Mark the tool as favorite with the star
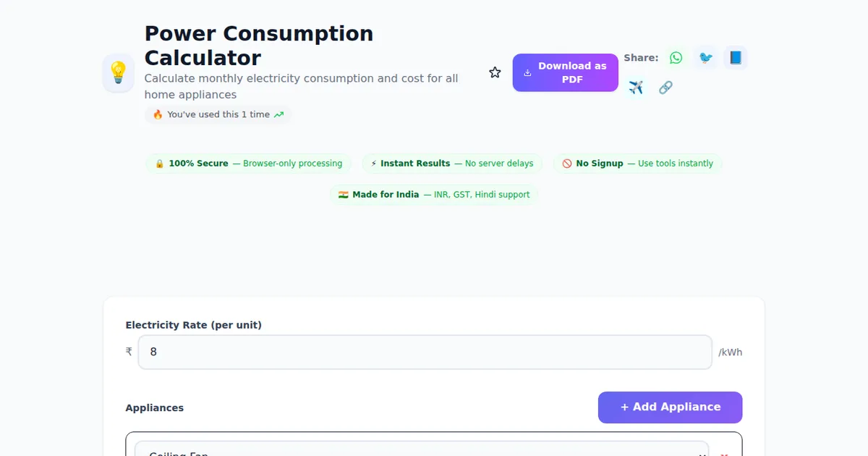The image size is (868, 456). (495, 72)
